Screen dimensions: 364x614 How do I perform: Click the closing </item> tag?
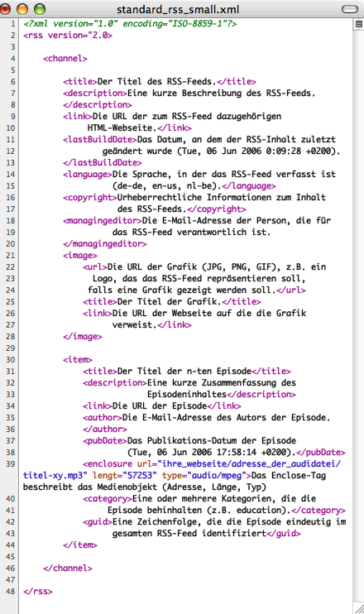[x=80, y=545]
